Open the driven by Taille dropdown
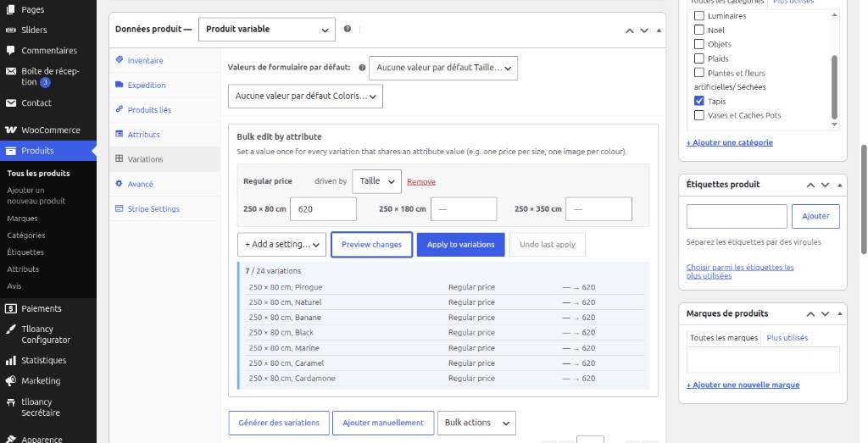The height and width of the screenshot is (443, 868). [376, 181]
